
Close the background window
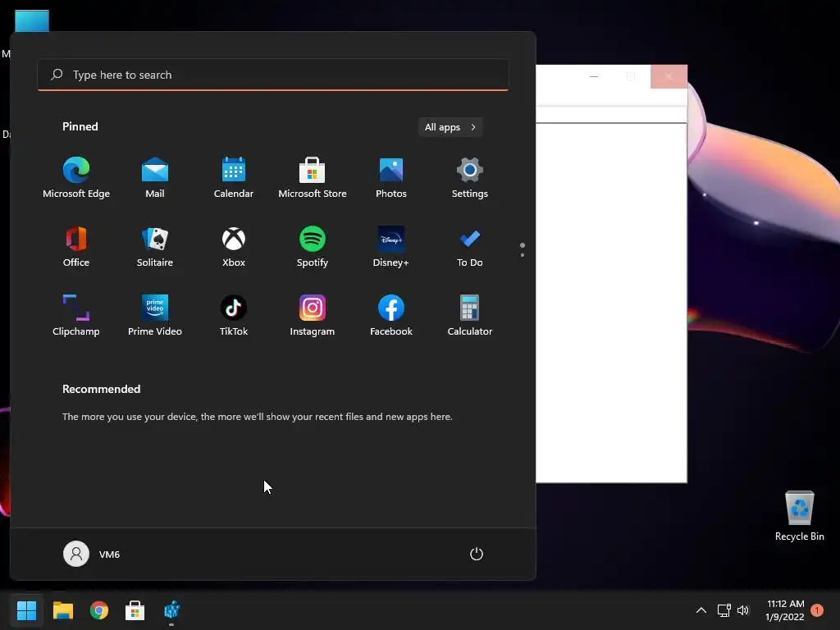click(x=669, y=76)
